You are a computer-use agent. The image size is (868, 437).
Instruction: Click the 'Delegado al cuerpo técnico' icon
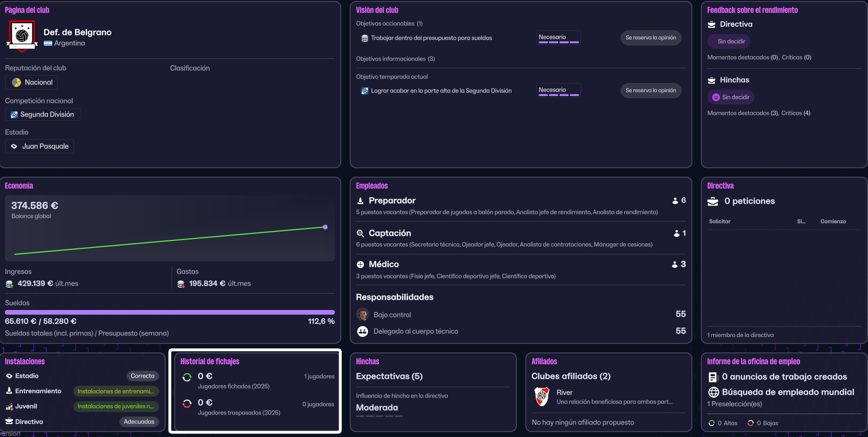(x=363, y=331)
